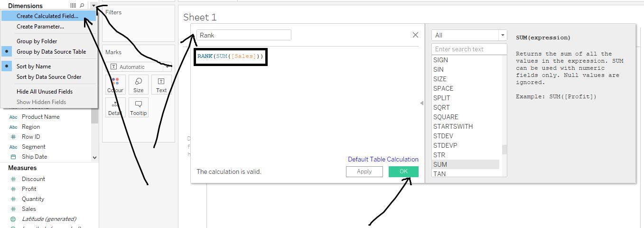The width and height of the screenshot is (644, 228).
Task: Click the Colour marks card button
Action: 115,85
